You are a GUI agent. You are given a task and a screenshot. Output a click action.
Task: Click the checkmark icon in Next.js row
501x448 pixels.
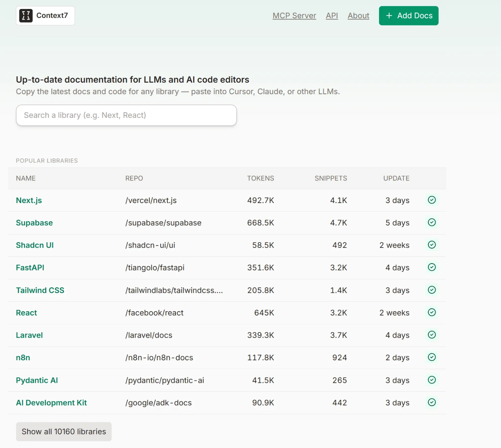432,200
